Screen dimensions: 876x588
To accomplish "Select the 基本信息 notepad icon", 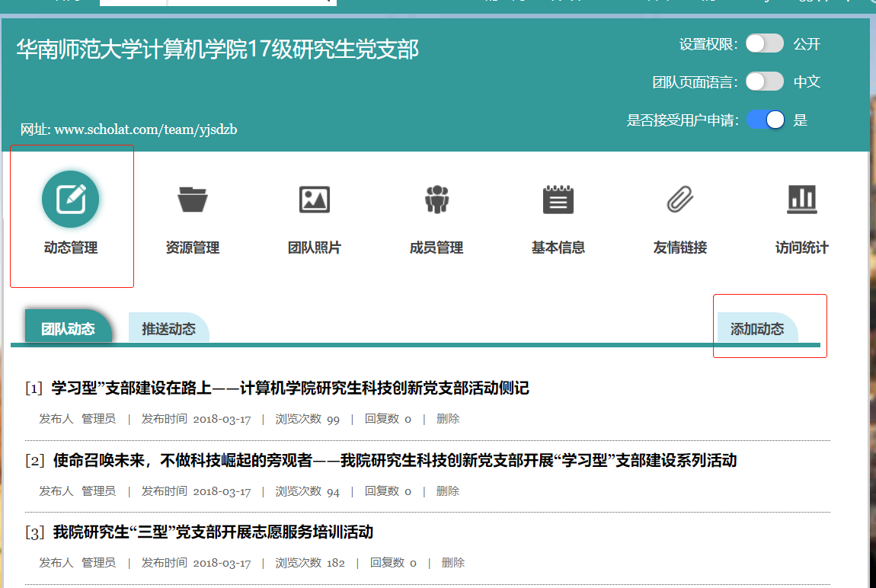I will [558, 200].
